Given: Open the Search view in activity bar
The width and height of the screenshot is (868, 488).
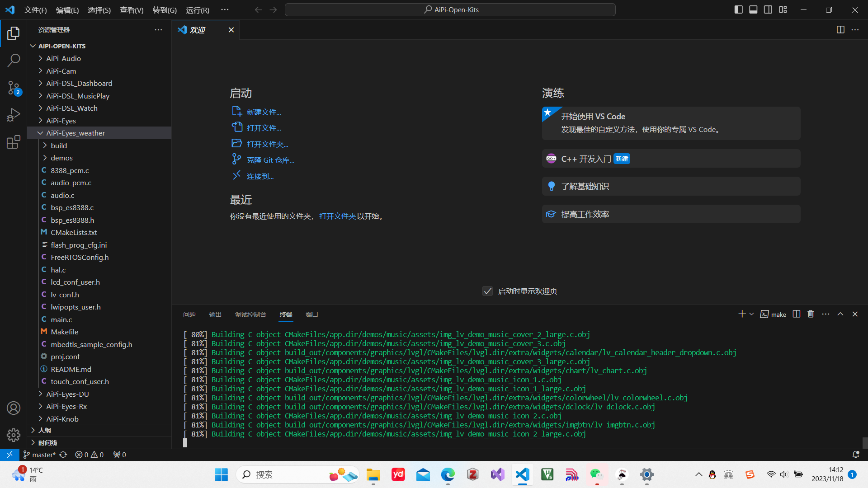Looking at the screenshot, I should tap(14, 60).
